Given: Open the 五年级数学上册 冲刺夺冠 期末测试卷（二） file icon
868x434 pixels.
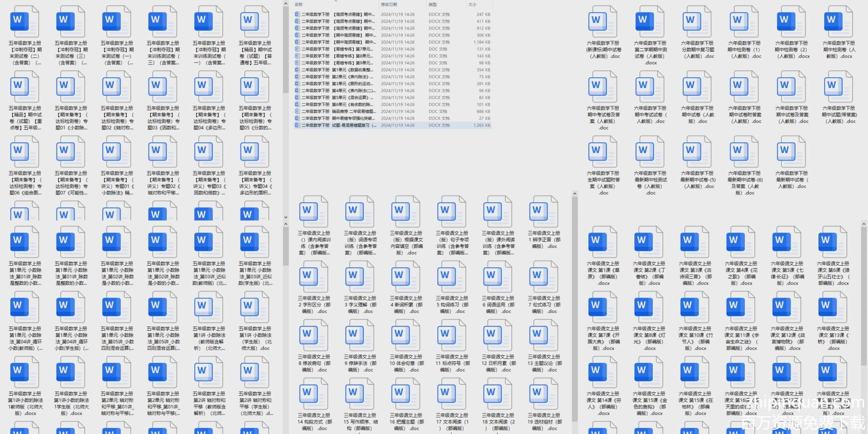Looking at the screenshot, I should coord(24,21).
